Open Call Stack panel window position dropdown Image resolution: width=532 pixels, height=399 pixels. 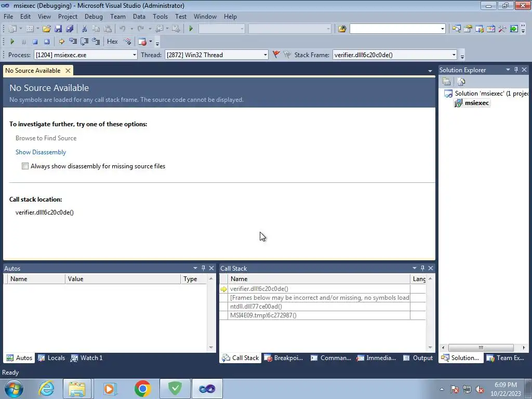coord(414,268)
